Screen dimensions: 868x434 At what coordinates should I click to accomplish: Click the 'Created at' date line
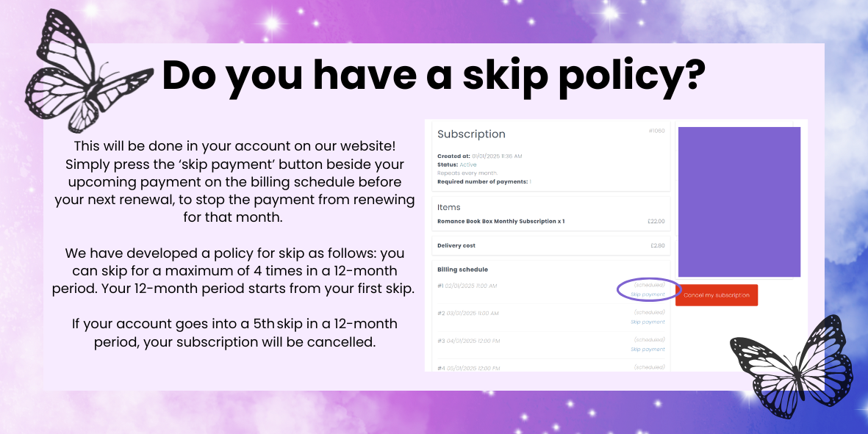tap(481, 156)
